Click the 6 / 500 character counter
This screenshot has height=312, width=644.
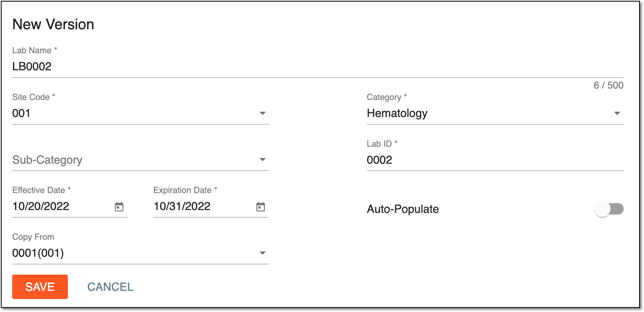[608, 85]
